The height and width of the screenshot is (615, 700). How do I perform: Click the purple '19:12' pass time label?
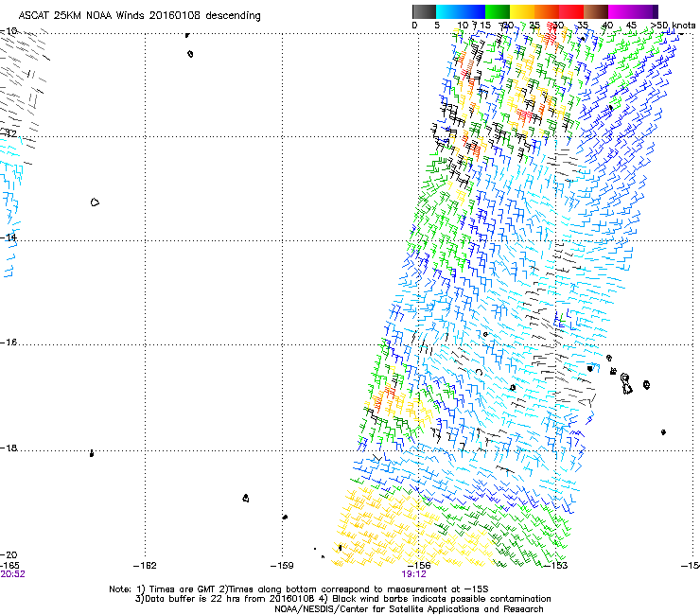click(x=413, y=574)
